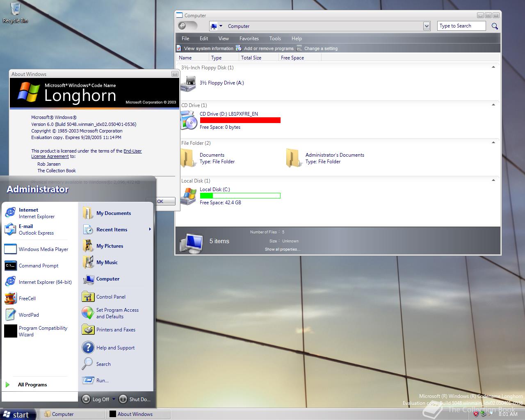The height and width of the screenshot is (420, 525).
Task: Open the File menu
Action: 185,38
